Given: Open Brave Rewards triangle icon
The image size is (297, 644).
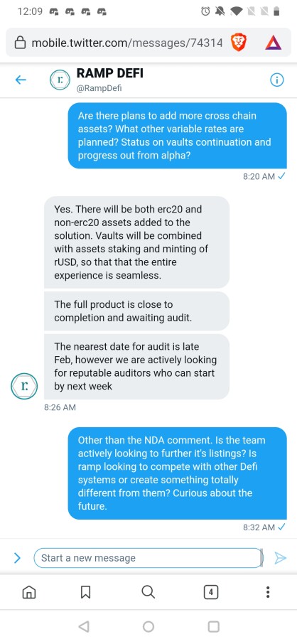Looking at the screenshot, I should [273, 43].
